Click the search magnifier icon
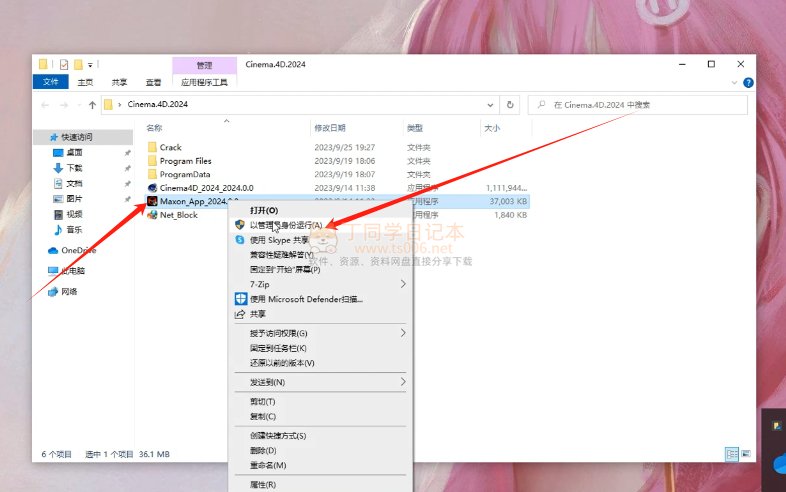786x492 pixels. (x=541, y=105)
